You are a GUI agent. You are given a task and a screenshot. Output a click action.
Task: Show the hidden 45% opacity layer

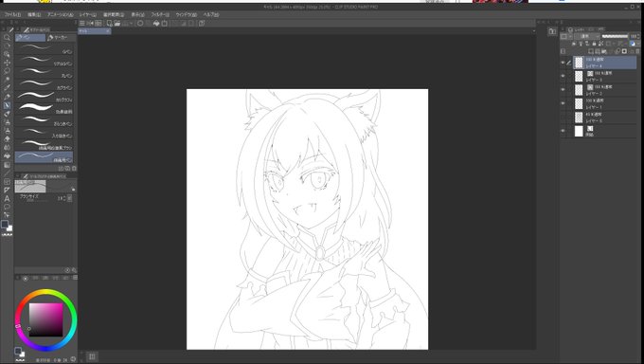click(x=563, y=118)
